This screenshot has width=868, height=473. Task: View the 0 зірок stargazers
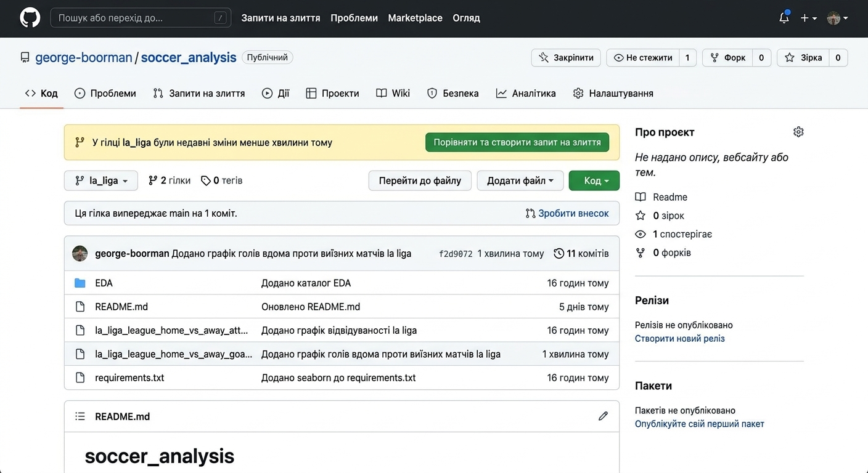[668, 216]
